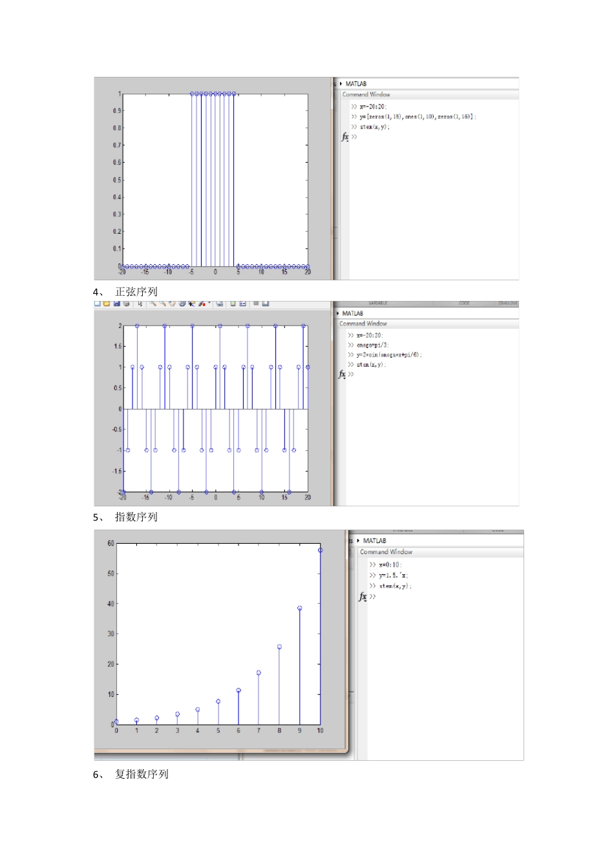
Task: Click the SIMULINK section label in the sine screenshot
Action: [508, 303]
